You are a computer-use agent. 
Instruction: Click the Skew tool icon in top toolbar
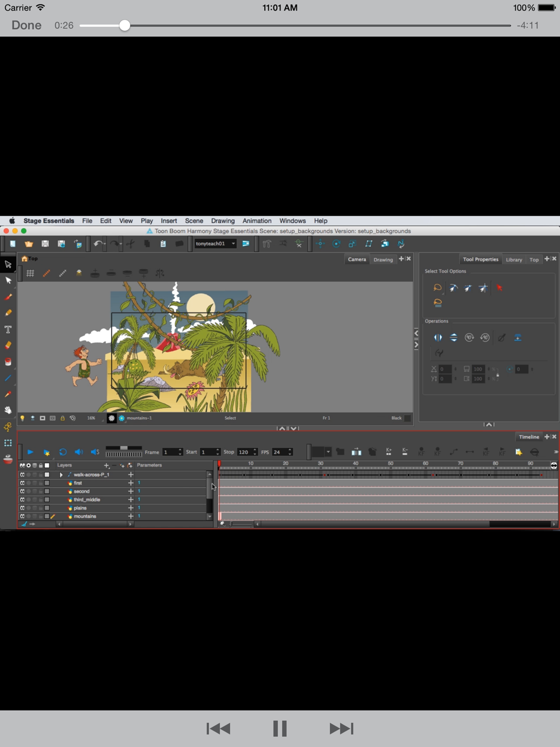tap(368, 244)
